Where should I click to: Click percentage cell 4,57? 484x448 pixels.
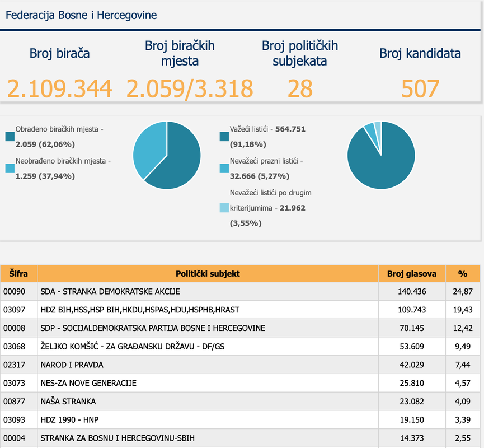point(463,383)
